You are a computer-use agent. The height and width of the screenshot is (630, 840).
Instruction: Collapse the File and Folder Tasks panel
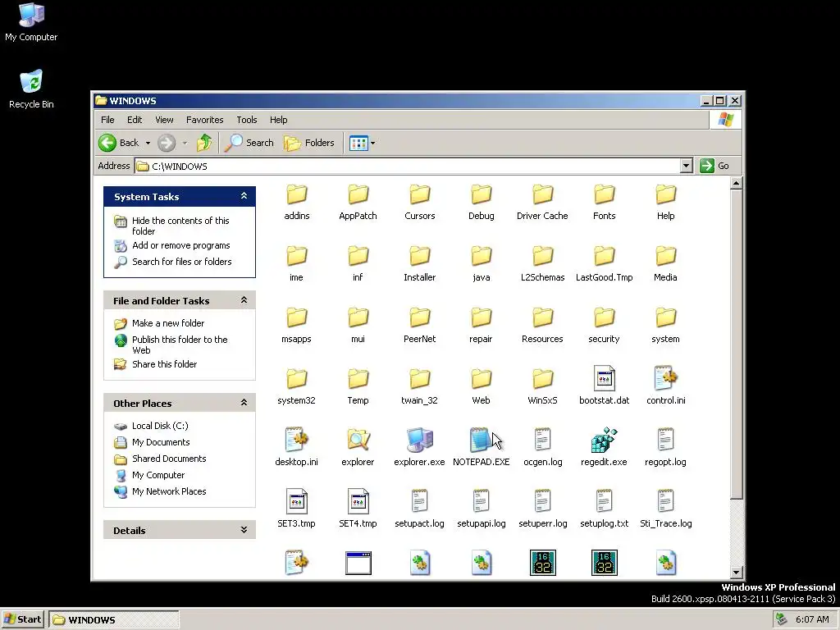244,300
